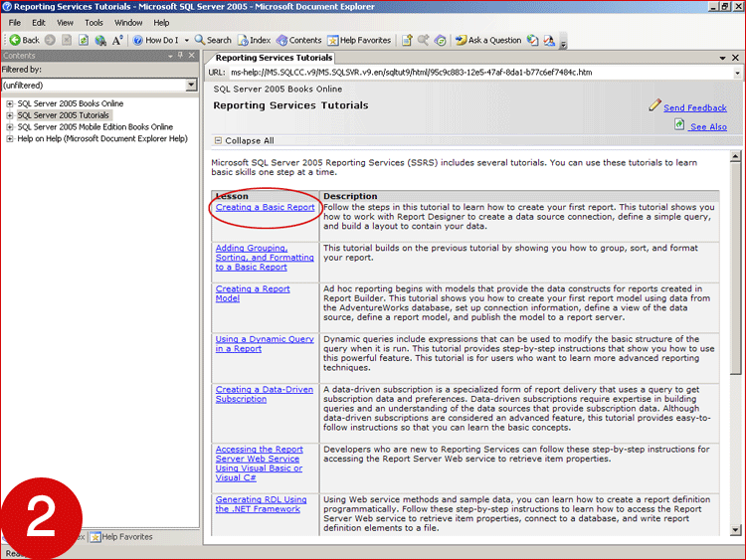Click Ask a Question toolbar button
The height and width of the screenshot is (560, 746).
[488, 41]
